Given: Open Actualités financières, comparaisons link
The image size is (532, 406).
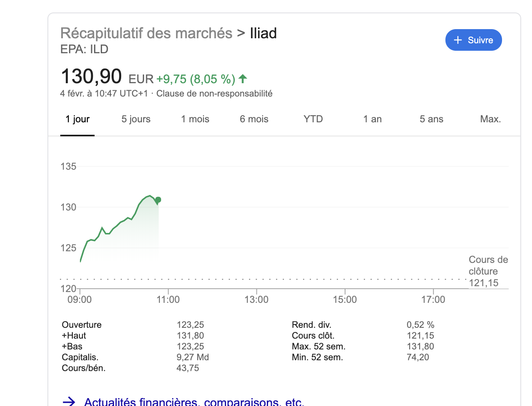Looking at the screenshot, I should (194, 402).
